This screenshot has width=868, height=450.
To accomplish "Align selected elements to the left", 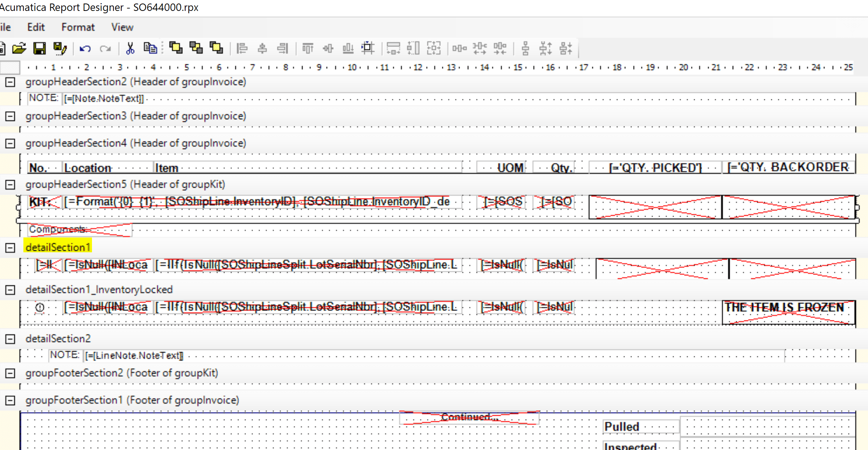I will 242,48.
